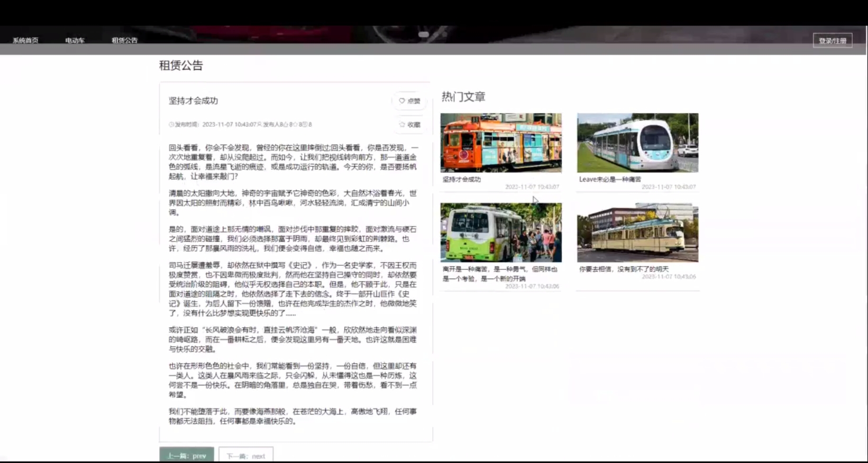Open 你要去相信，没有到不了的明天 article link
The image size is (868, 463).
point(624,269)
